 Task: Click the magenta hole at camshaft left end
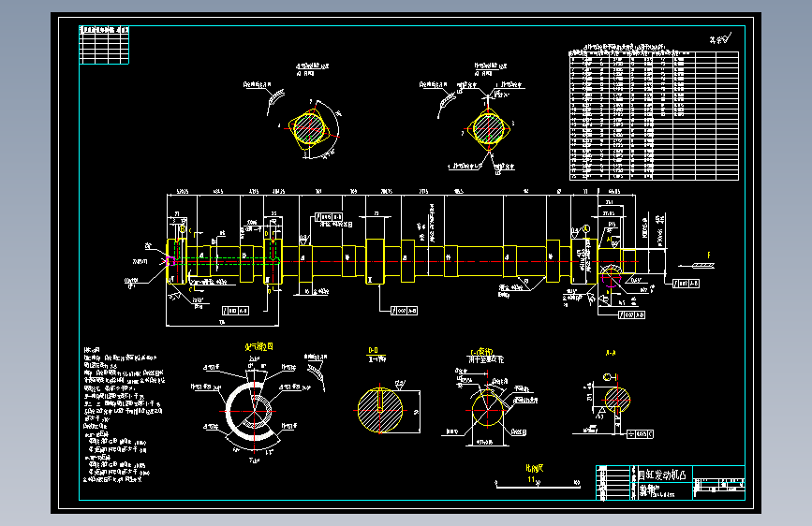click(169, 261)
